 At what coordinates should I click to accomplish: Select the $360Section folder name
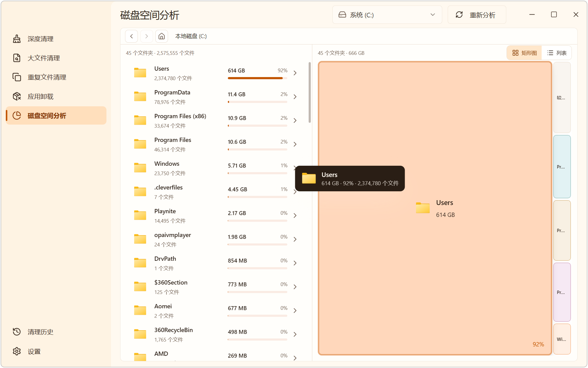click(171, 282)
